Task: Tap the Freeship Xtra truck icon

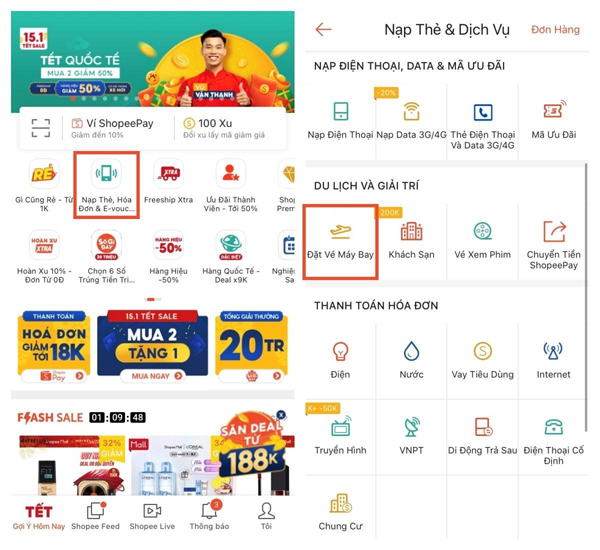Action: click(x=169, y=173)
